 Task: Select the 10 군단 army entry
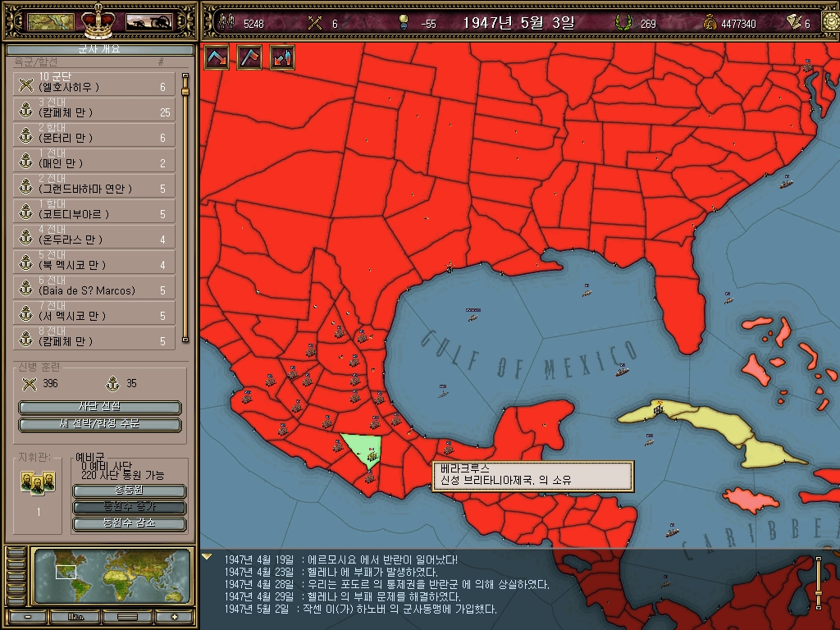point(94,83)
